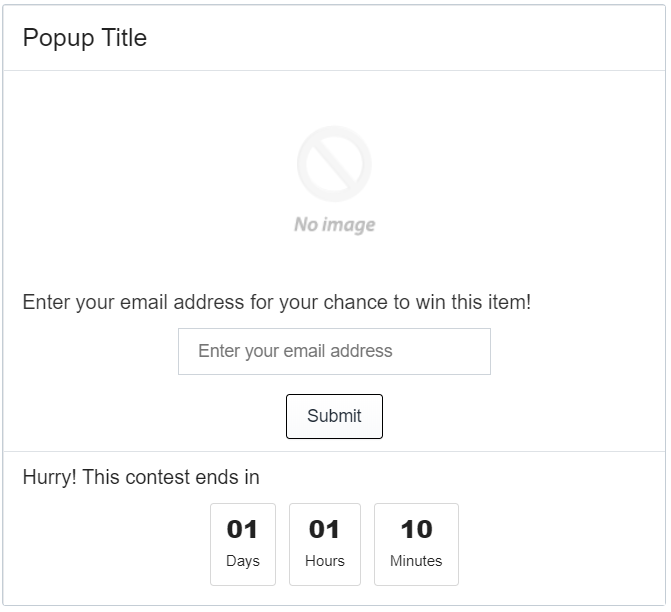Select the Minutes countdown box
671x612 pixels.
coord(416,544)
